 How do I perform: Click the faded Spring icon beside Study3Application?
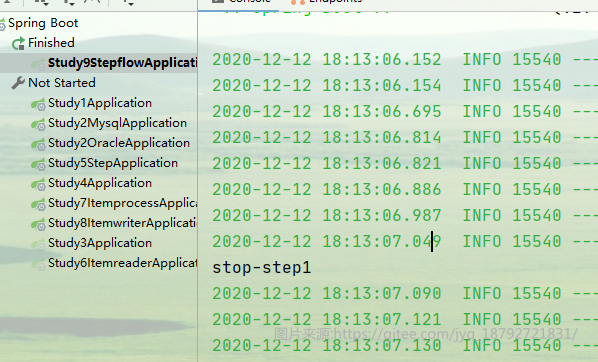[x=38, y=244]
